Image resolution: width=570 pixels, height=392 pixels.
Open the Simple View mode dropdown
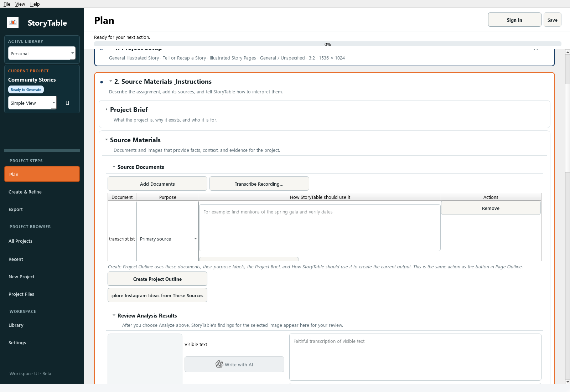pos(32,103)
